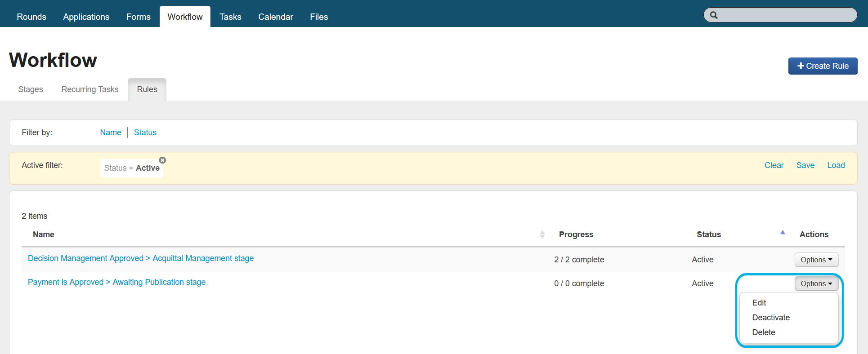Open the Calendar navigation tab
The image size is (868, 354).
[275, 17]
